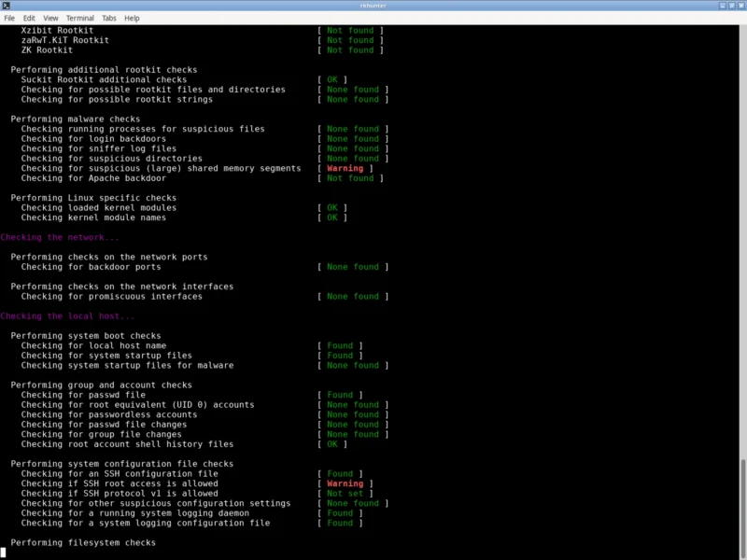This screenshot has height=560, width=747.
Task: Click 'Checking running processes for suspicious files'
Action: coord(143,129)
